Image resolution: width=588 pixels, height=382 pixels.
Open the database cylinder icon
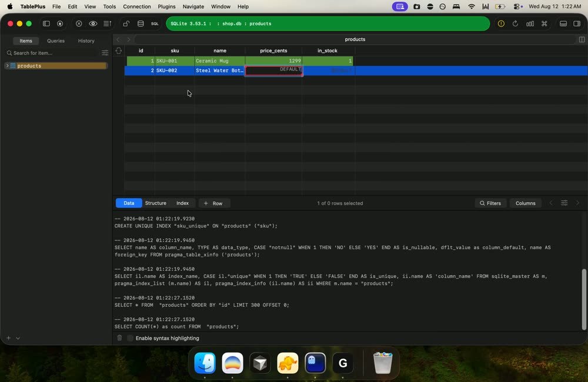click(x=141, y=24)
